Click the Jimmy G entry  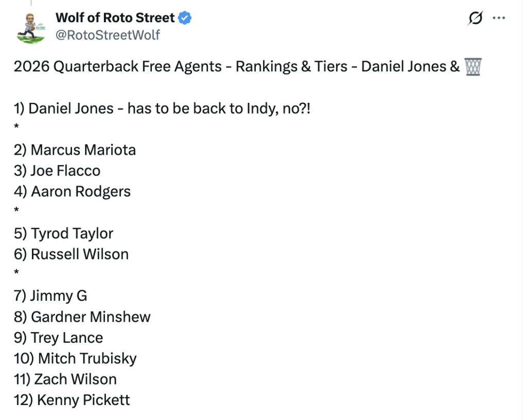click(50, 296)
